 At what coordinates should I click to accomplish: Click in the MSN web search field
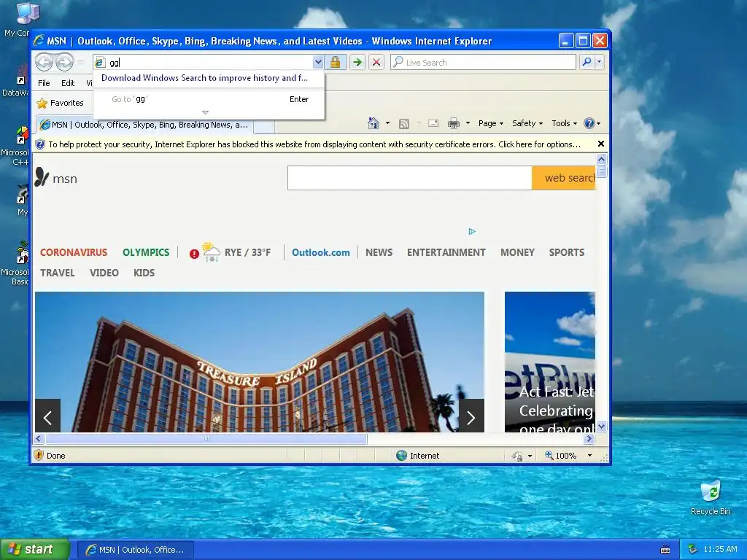(410, 178)
